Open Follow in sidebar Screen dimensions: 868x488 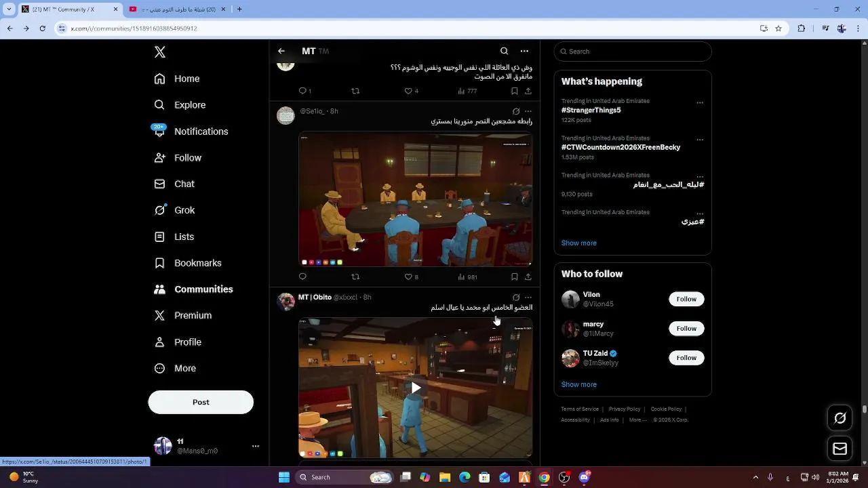[178, 158]
